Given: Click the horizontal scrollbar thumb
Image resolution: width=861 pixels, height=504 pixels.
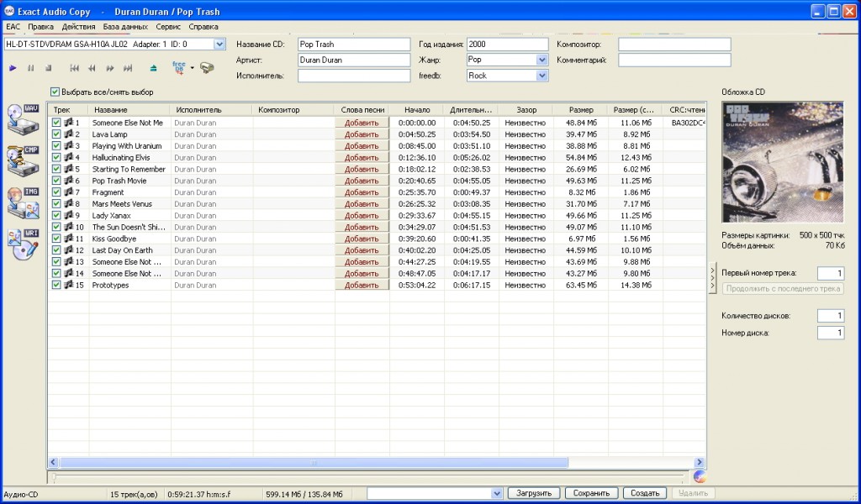Looking at the screenshot, I should coord(314,463).
